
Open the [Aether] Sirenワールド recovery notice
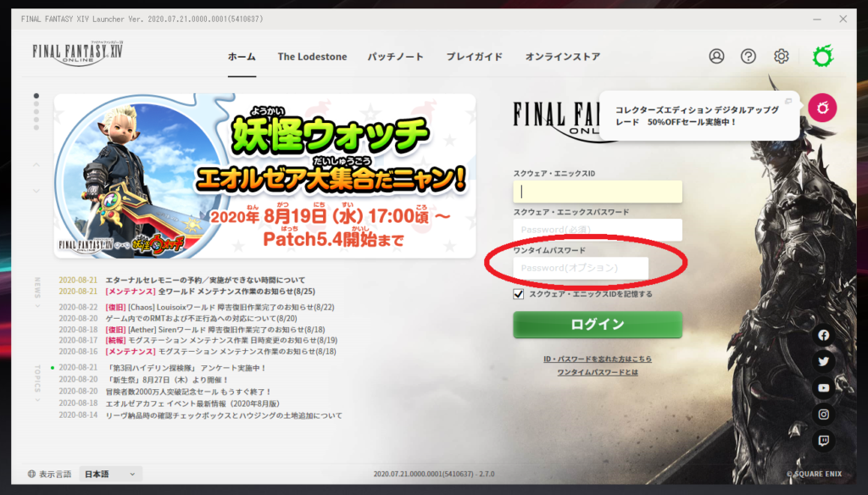(x=214, y=330)
